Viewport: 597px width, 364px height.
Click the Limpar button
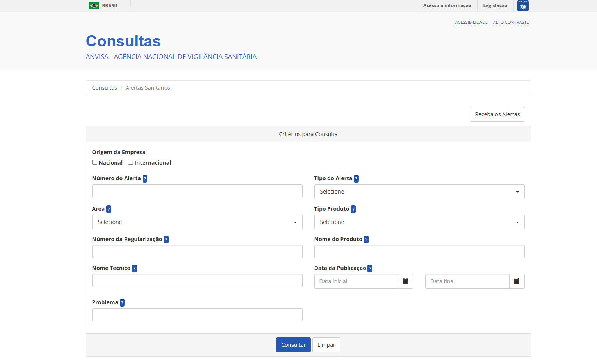coord(326,345)
